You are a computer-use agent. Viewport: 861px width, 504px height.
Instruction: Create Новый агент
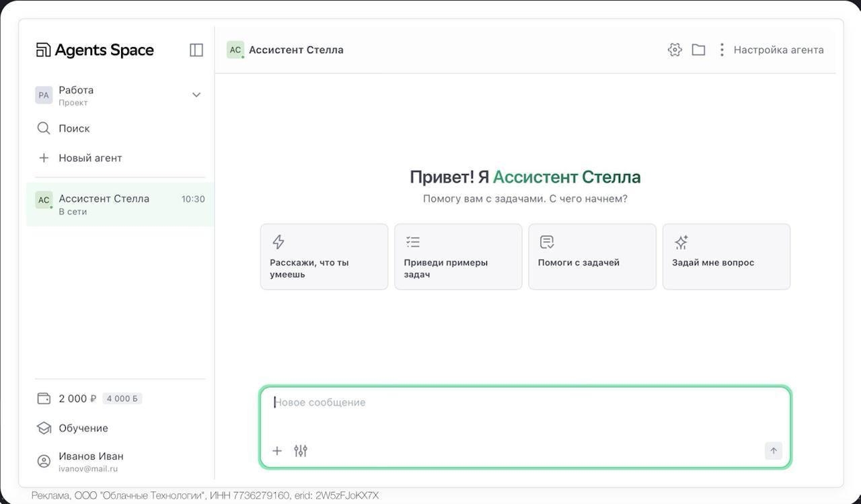pos(90,158)
